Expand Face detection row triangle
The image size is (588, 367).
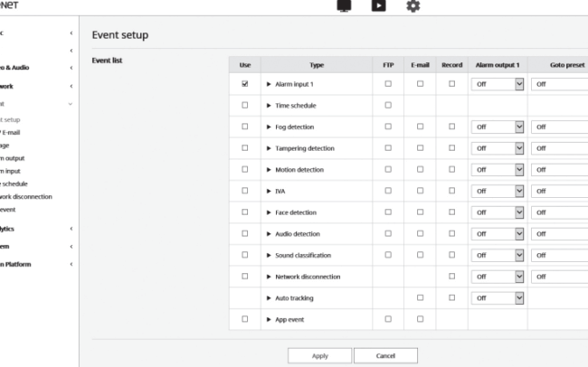[x=269, y=212]
